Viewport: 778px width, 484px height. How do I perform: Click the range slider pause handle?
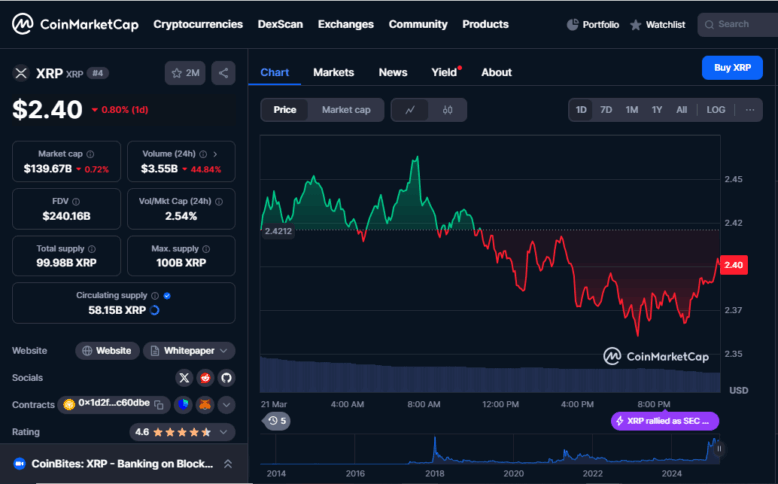point(719,449)
